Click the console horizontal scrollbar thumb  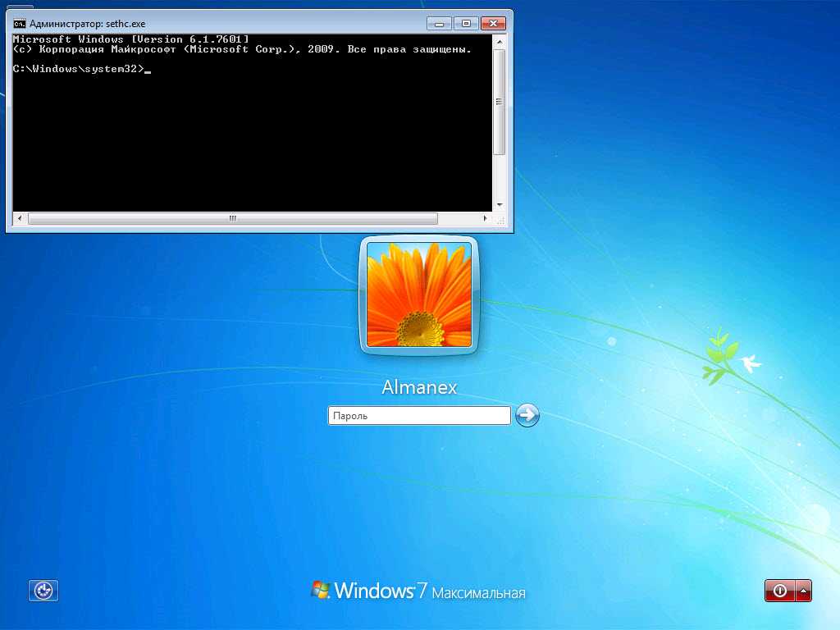pos(232,219)
